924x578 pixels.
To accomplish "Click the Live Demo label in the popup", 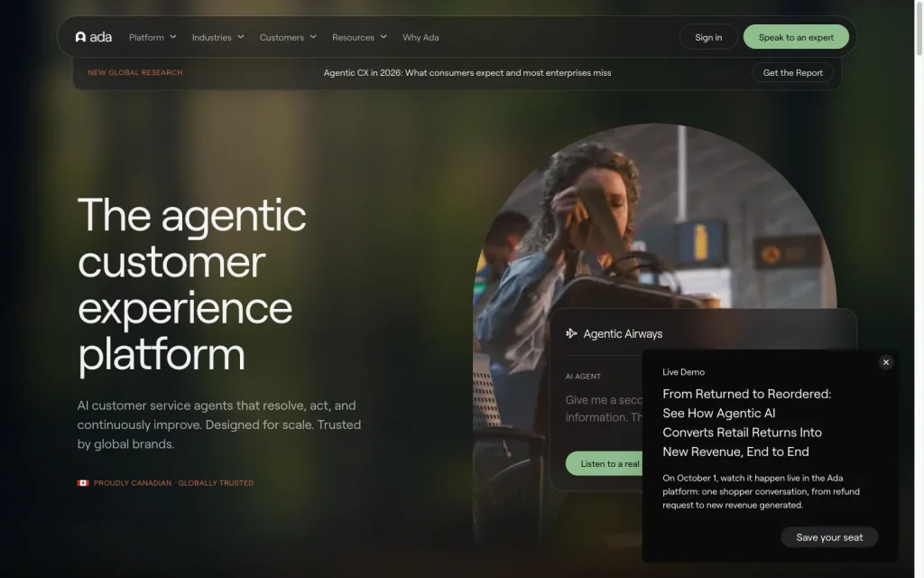I will pos(684,372).
